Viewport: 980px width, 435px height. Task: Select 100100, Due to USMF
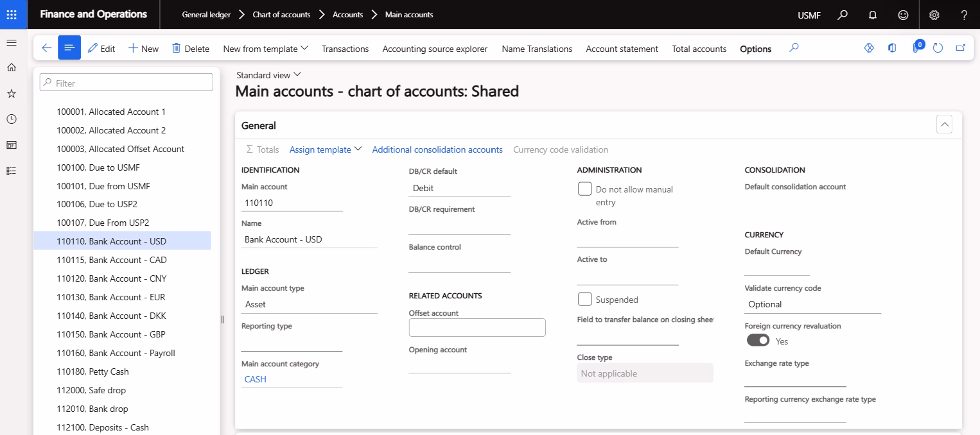pos(122,167)
